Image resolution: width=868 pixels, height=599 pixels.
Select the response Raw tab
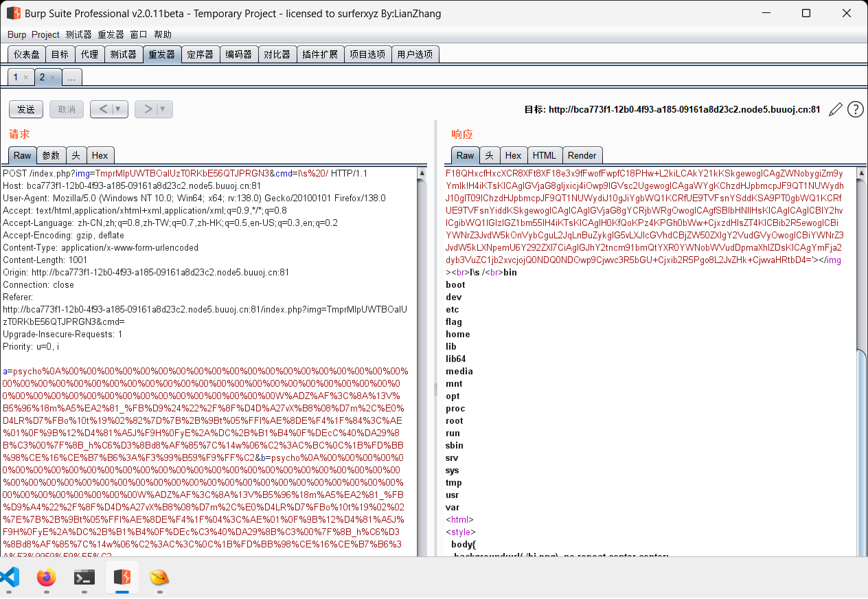[466, 155]
